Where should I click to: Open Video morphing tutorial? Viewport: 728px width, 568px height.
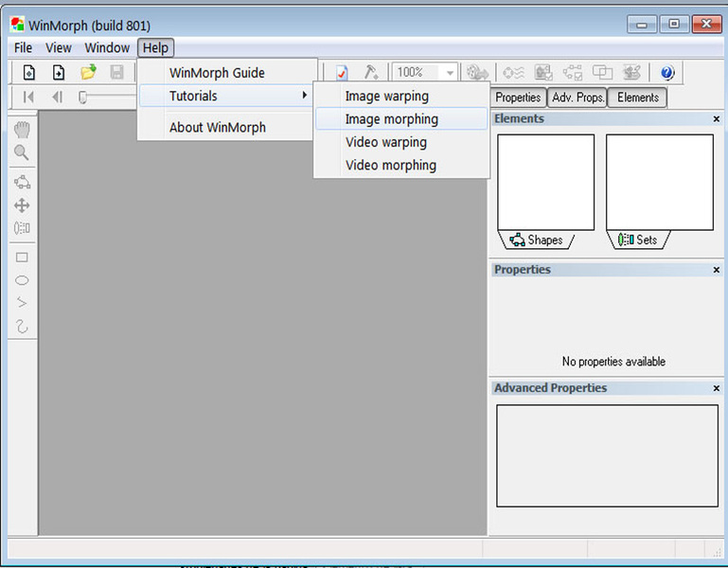(401, 166)
